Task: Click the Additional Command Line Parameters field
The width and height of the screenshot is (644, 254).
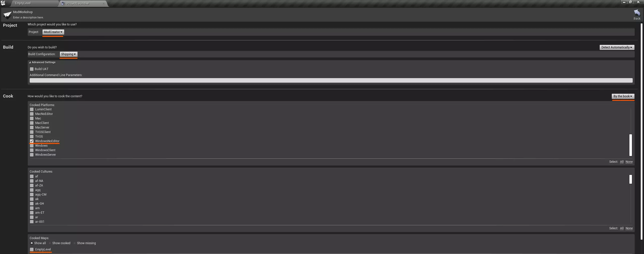Action: (331, 80)
